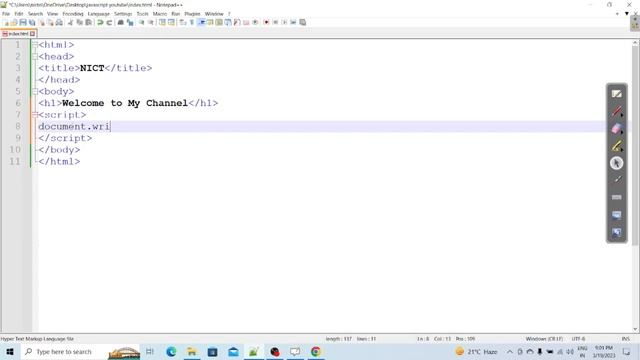Undo the last edit via toolbar

click(x=100, y=22)
